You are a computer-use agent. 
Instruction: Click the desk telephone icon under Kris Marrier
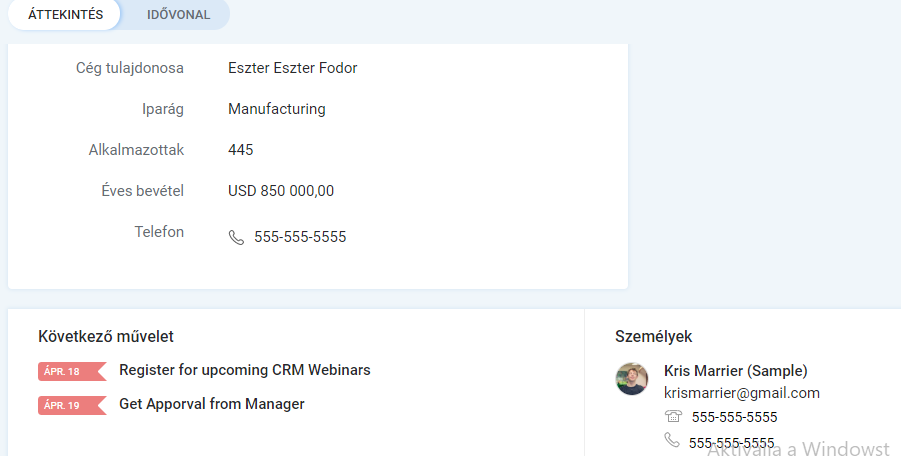click(x=673, y=416)
